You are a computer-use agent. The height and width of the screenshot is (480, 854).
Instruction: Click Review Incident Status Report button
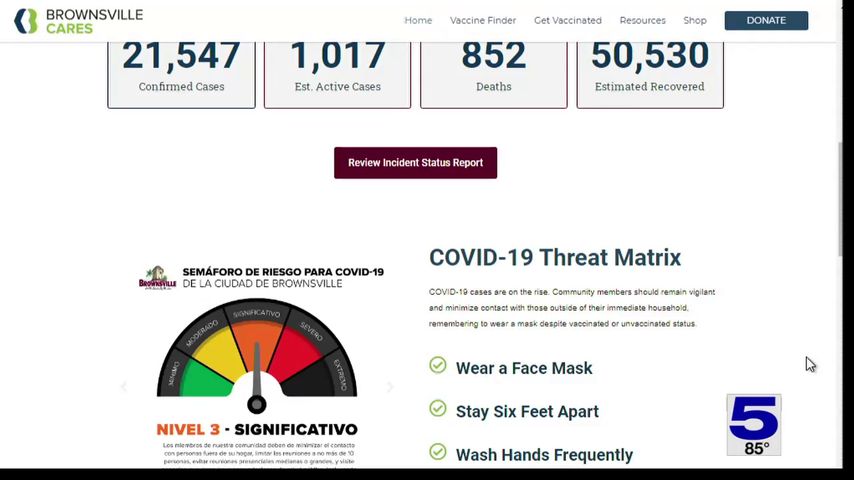416,163
